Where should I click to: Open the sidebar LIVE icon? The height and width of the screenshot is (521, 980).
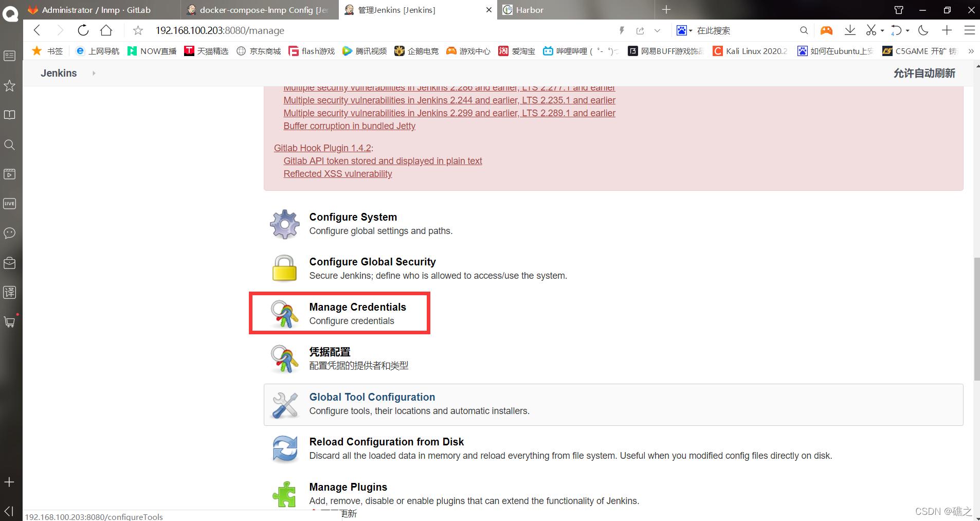9,204
